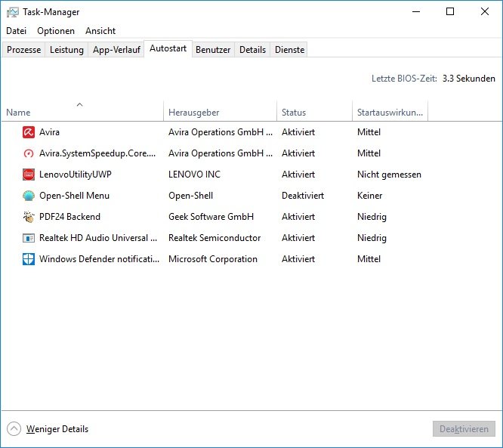Click the Nicht gemessen impact cell
This screenshot has height=448, width=503.
(389, 175)
